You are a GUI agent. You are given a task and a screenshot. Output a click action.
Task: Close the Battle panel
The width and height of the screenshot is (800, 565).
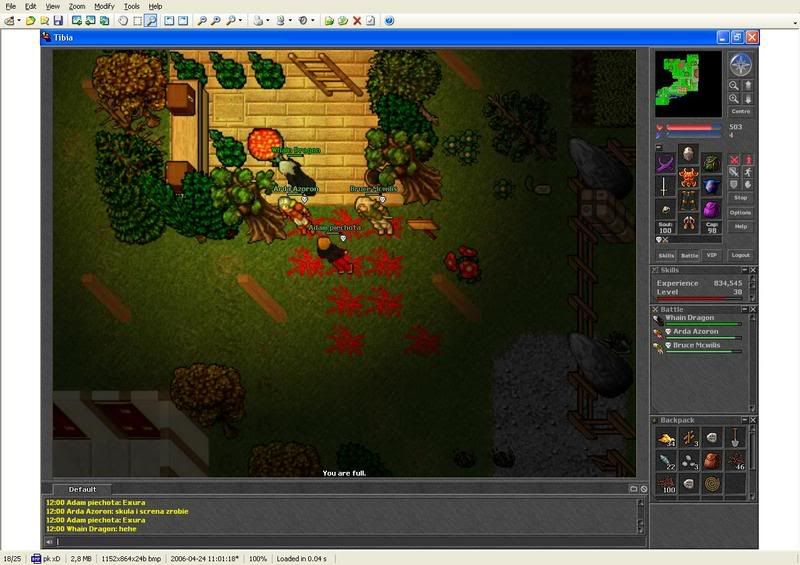click(753, 309)
